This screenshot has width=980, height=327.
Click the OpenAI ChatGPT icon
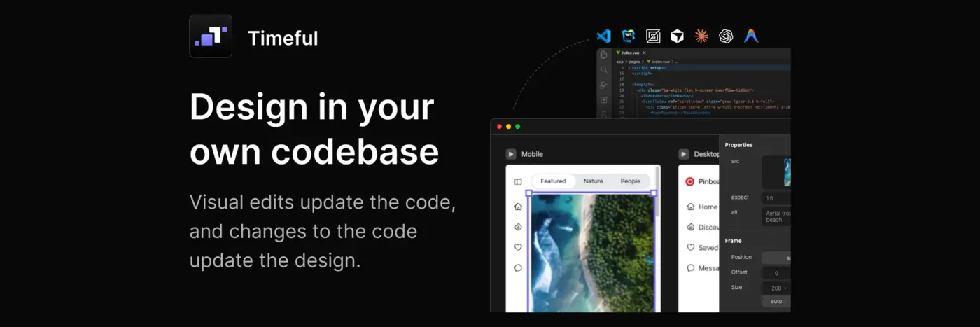(726, 36)
